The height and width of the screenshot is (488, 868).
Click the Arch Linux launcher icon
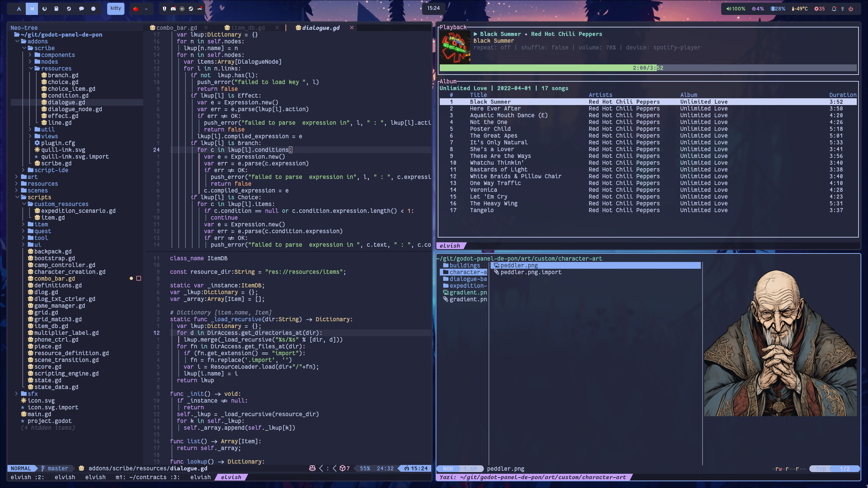coord(19,9)
